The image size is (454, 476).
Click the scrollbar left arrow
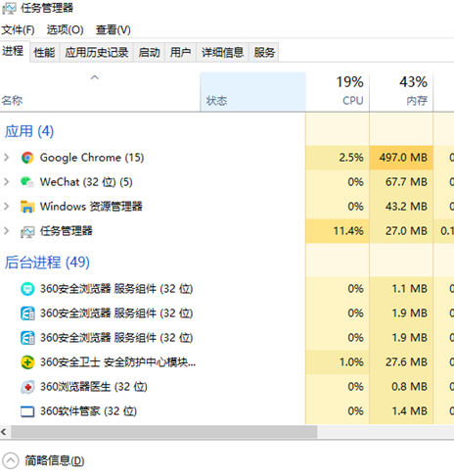pyautogui.click(x=4, y=432)
